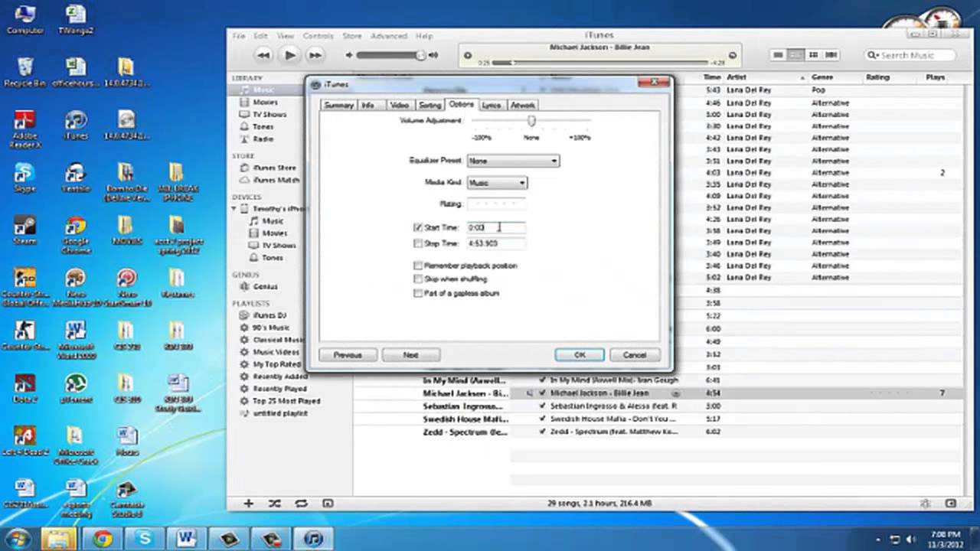
Task: Switch to the Artwork tab
Action: click(x=522, y=105)
